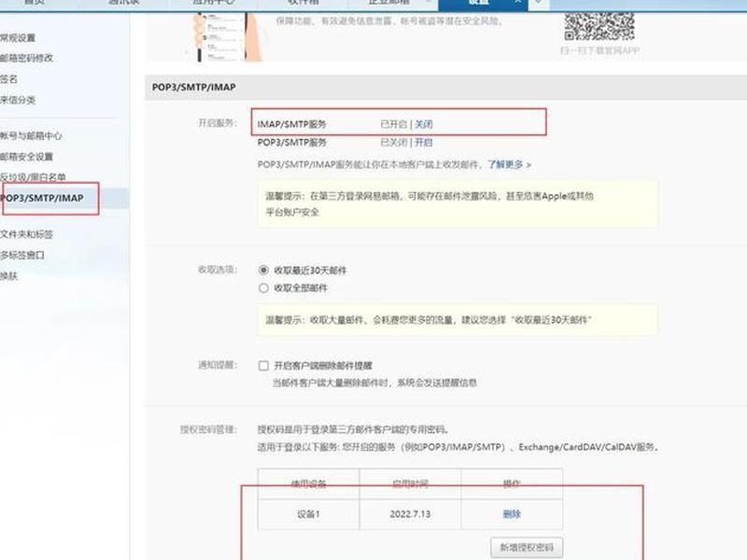Click the 设备1 table cell
Viewport: 747px width, 560px height.
308,514
